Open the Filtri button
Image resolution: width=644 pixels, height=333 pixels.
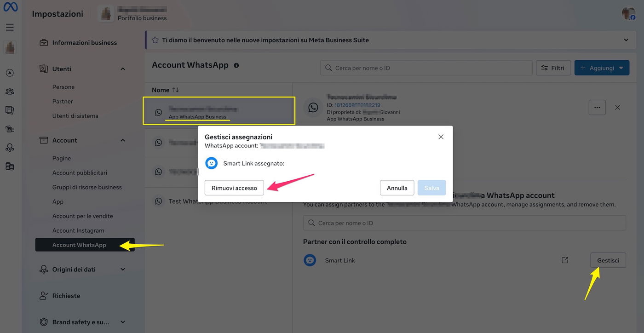click(553, 68)
